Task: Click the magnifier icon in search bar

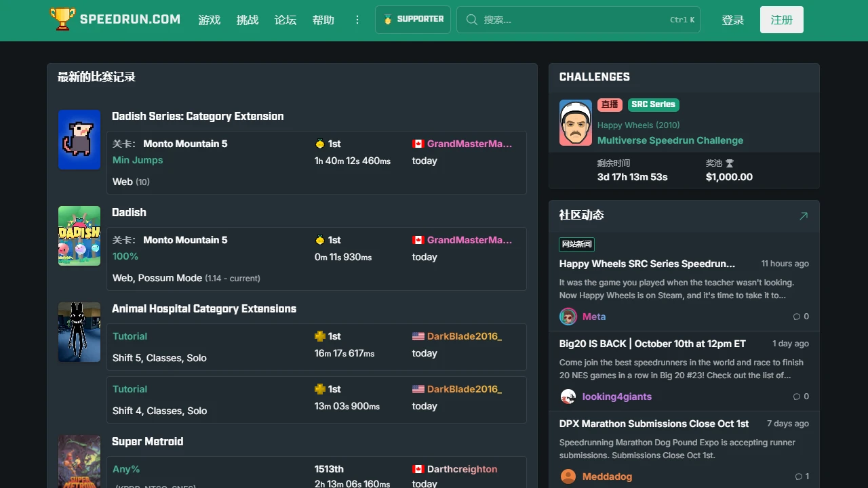Action: tap(472, 20)
